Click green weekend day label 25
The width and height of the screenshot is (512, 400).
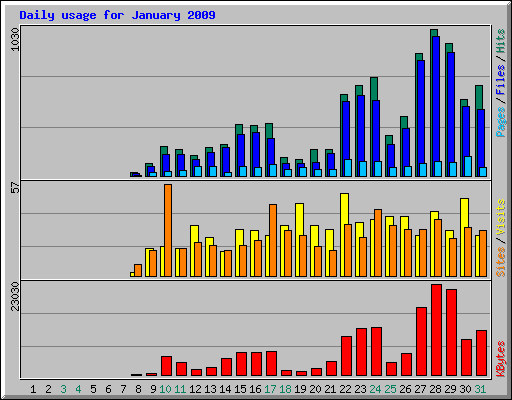(x=390, y=389)
